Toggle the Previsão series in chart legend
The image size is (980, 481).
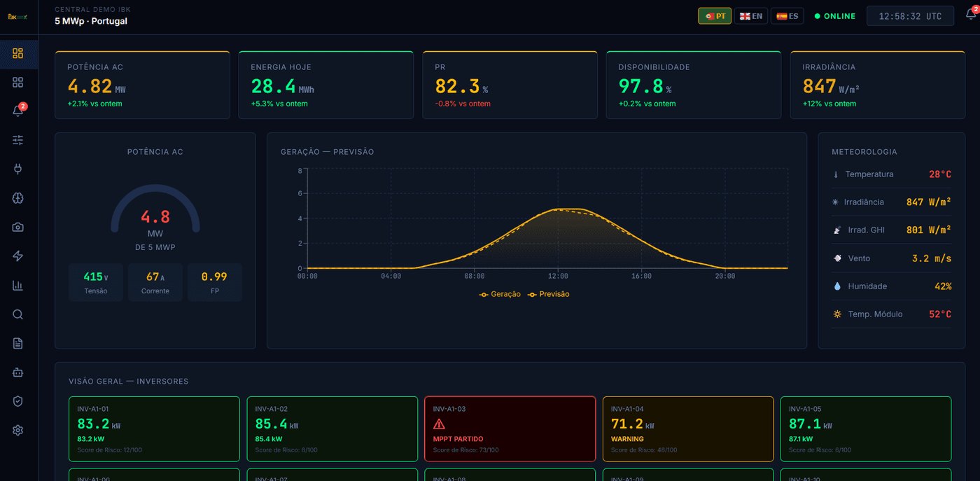[x=548, y=294]
